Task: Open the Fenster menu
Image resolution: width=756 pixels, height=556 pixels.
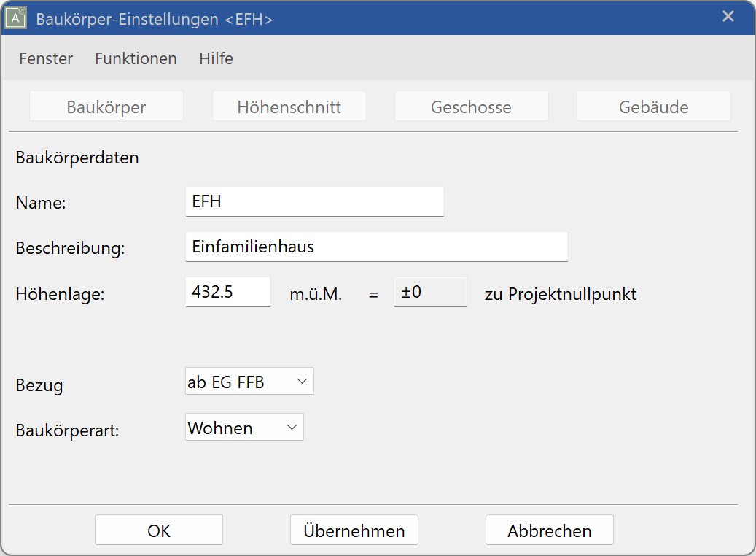Action: [46, 59]
